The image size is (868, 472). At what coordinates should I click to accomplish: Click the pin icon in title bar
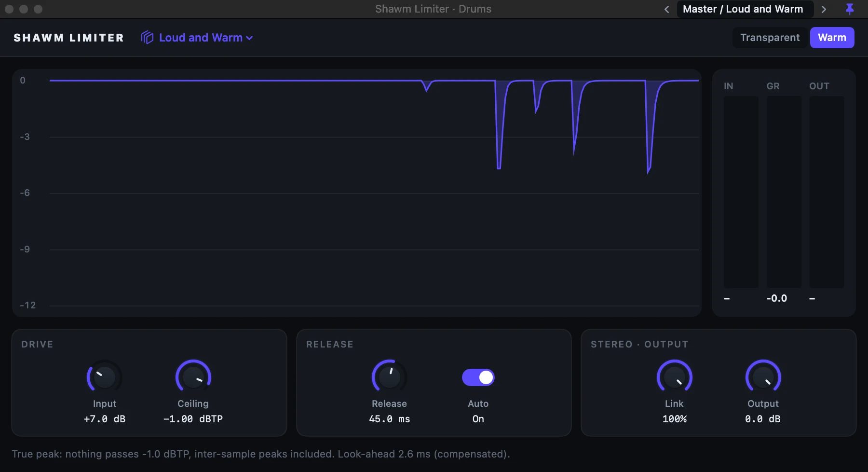click(x=850, y=9)
